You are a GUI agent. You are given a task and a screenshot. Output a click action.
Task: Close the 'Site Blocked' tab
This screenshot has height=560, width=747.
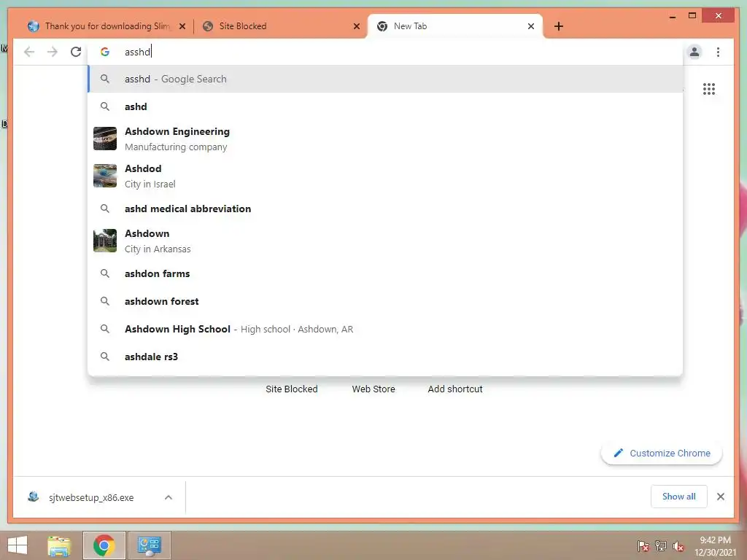click(x=356, y=26)
